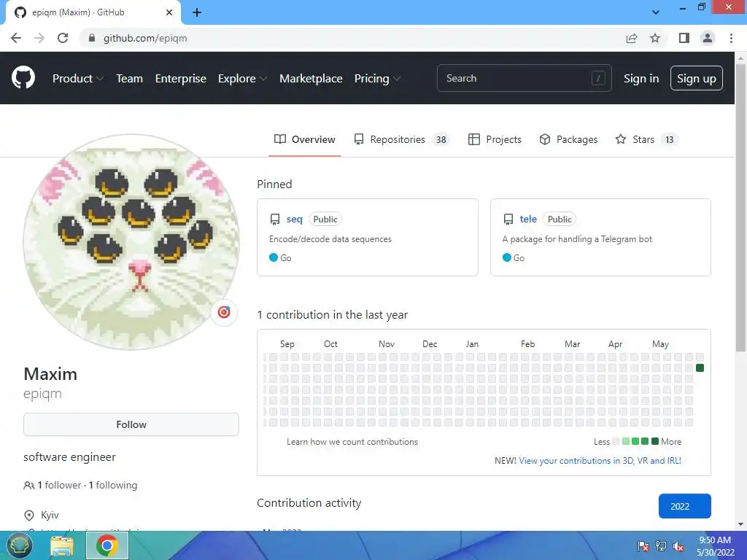Close the epiqm GitHub tab
This screenshot has height=560, width=747.
pyautogui.click(x=169, y=12)
